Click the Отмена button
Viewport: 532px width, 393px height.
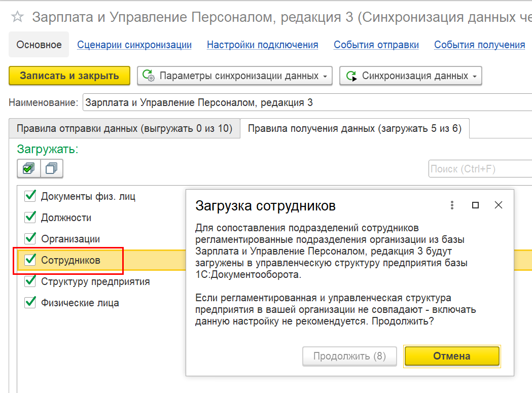point(451,356)
